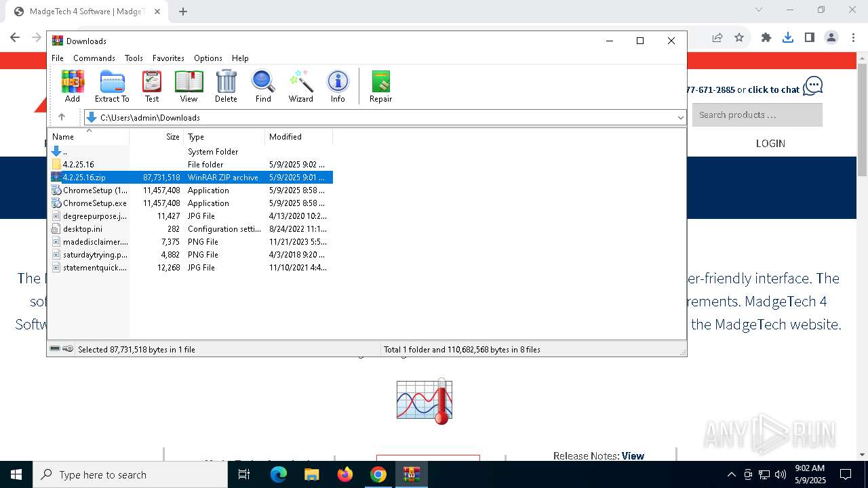Click the View toolbar icon

(x=189, y=86)
